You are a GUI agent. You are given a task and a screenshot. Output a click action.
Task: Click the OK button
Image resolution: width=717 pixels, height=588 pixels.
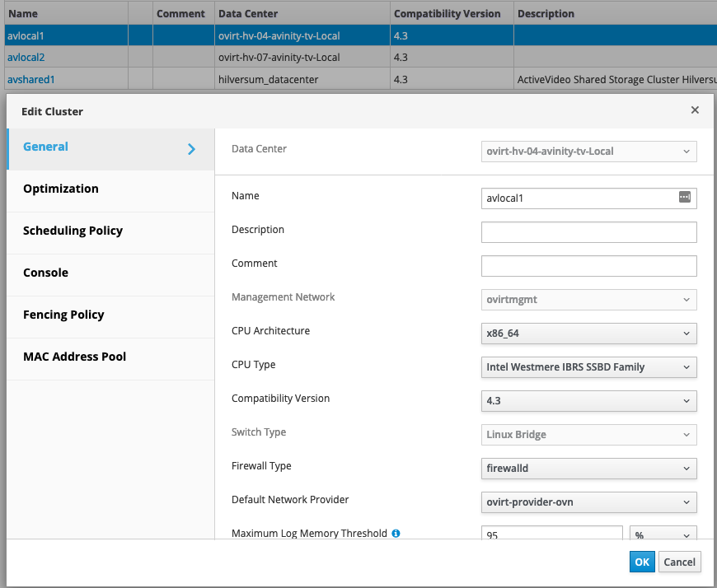[642, 562]
